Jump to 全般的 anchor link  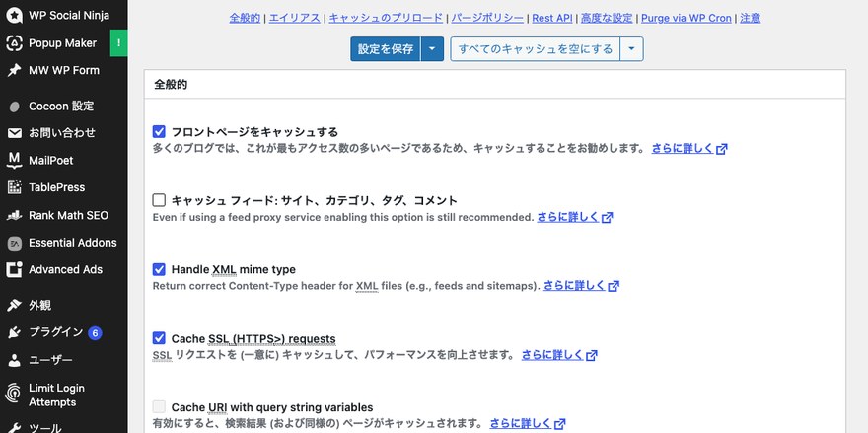click(245, 18)
